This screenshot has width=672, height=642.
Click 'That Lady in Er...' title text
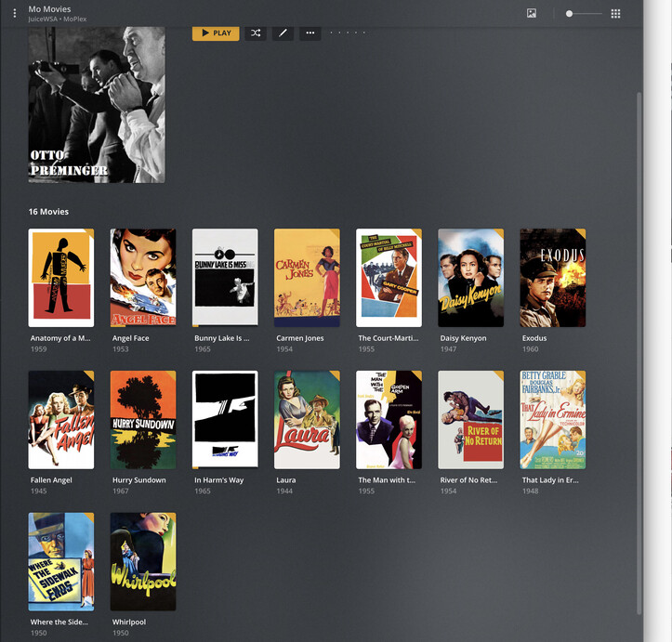(550, 480)
